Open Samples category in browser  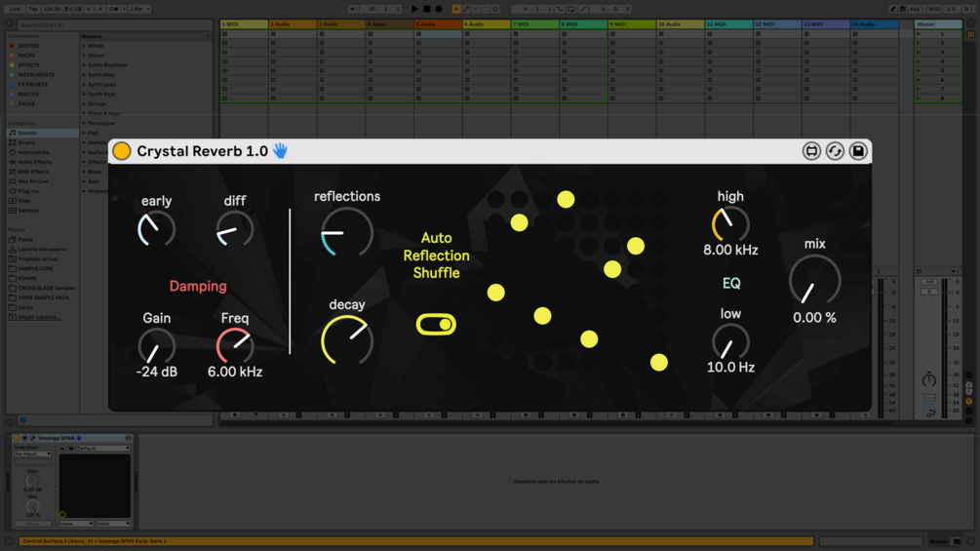(x=28, y=211)
